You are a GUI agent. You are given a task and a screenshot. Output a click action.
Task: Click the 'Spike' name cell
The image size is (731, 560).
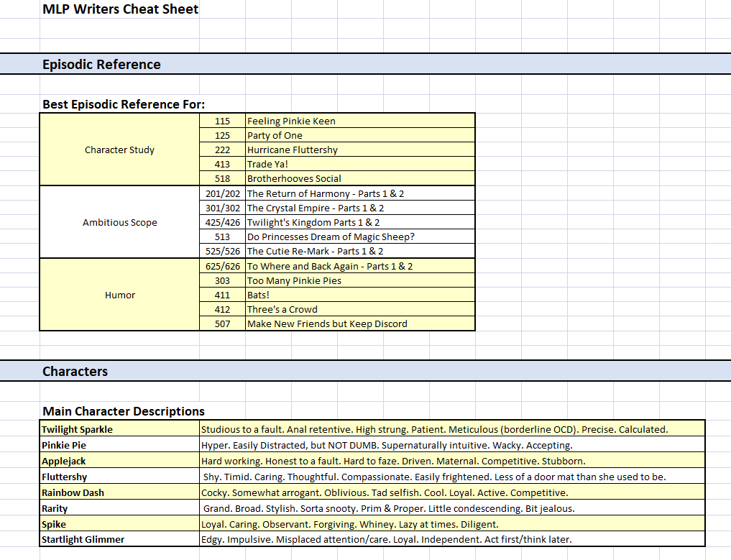click(x=120, y=524)
